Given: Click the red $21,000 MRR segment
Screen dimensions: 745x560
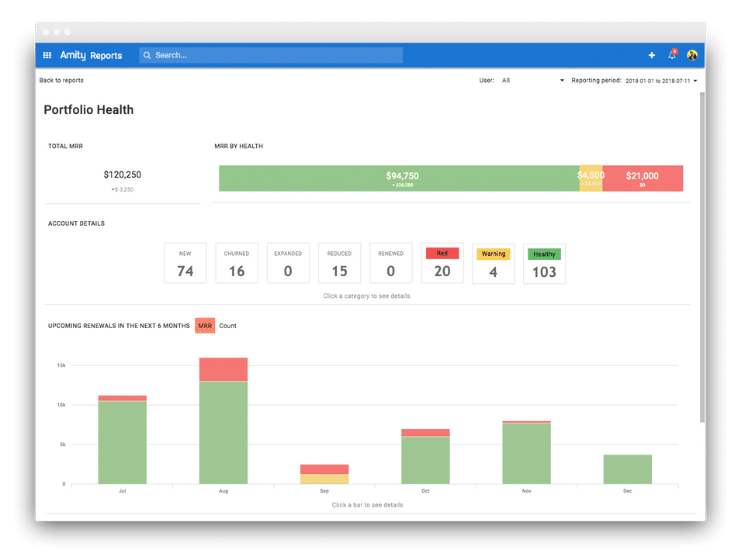Looking at the screenshot, I should tap(643, 178).
